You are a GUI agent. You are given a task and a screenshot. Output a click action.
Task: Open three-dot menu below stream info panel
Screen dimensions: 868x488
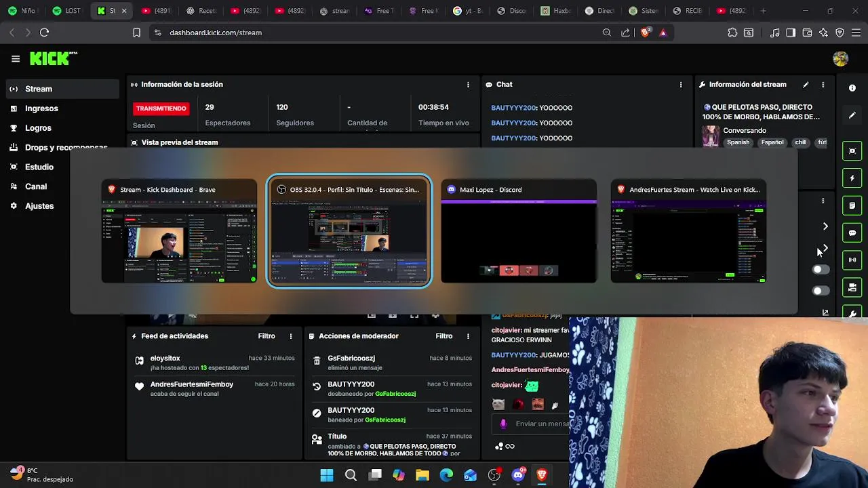[823, 201]
